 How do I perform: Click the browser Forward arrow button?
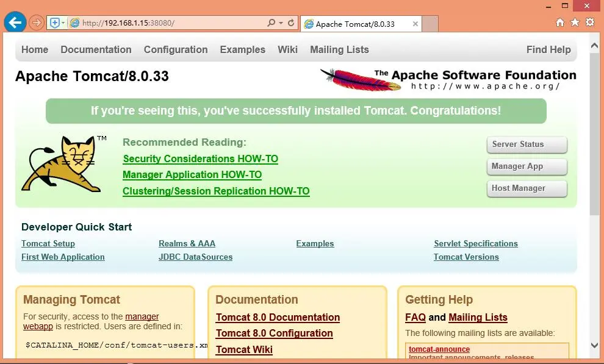(36, 23)
